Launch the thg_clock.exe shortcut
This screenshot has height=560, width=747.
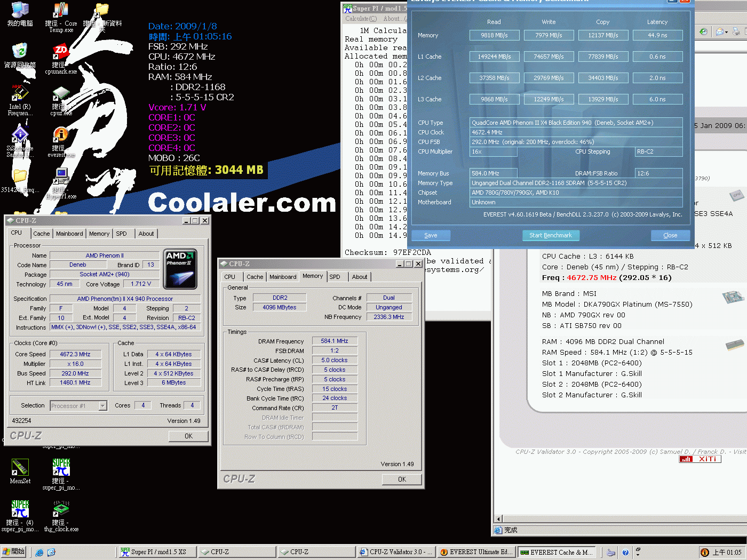tap(61, 516)
